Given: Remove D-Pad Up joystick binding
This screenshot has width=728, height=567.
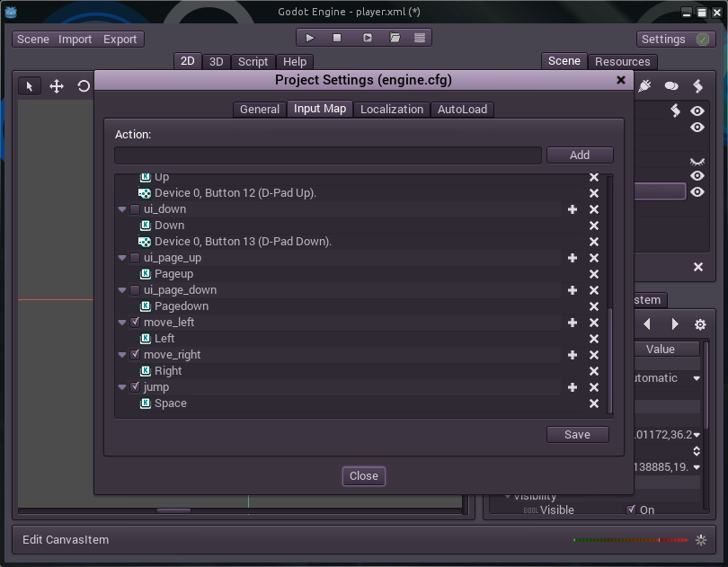Looking at the screenshot, I should (594, 193).
